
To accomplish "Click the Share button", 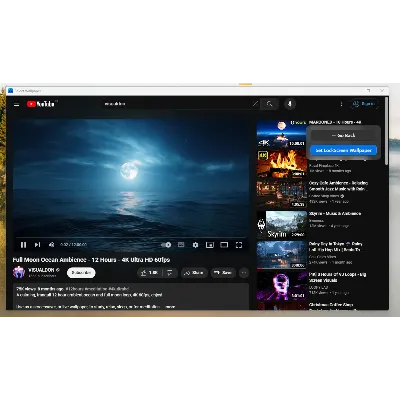I will pyautogui.click(x=194, y=273).
